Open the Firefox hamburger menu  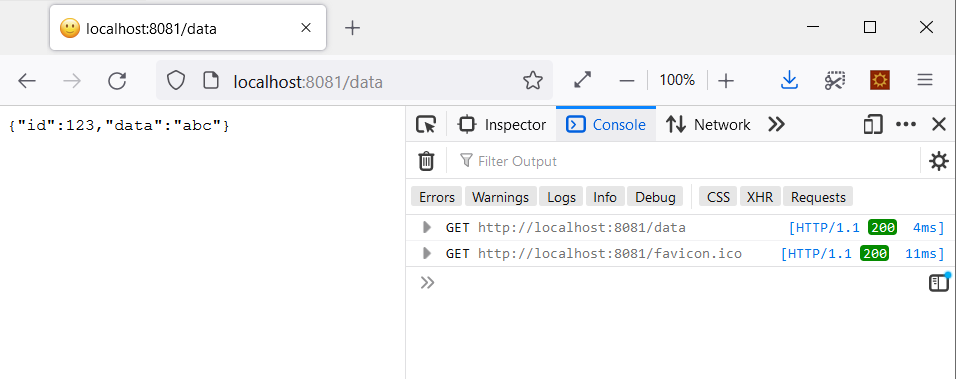925,80
